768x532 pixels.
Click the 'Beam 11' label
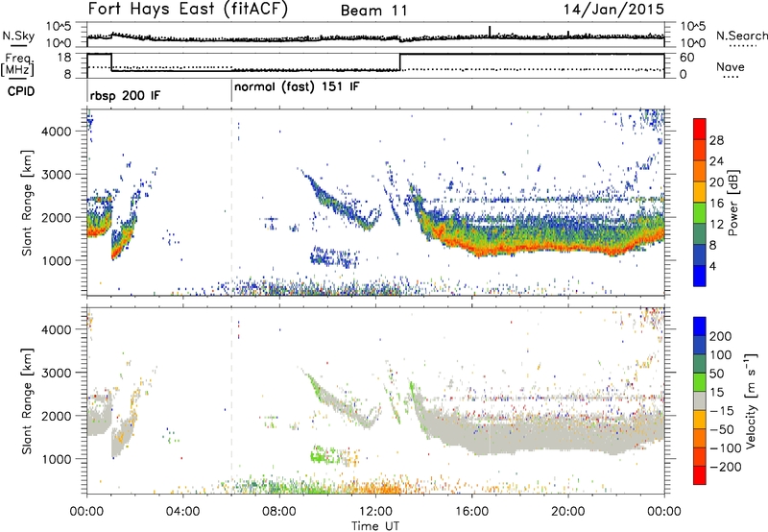pos(373,11)
